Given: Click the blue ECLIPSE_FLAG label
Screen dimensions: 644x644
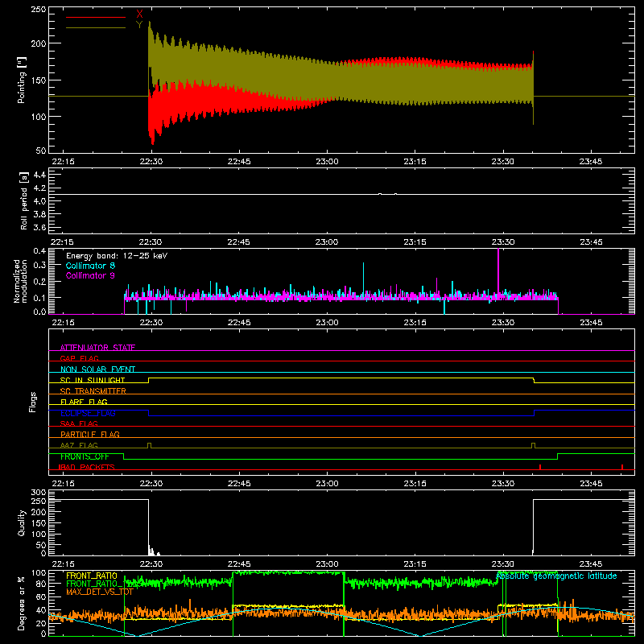Looking at the screenshot, I should [x=88, y=413].
